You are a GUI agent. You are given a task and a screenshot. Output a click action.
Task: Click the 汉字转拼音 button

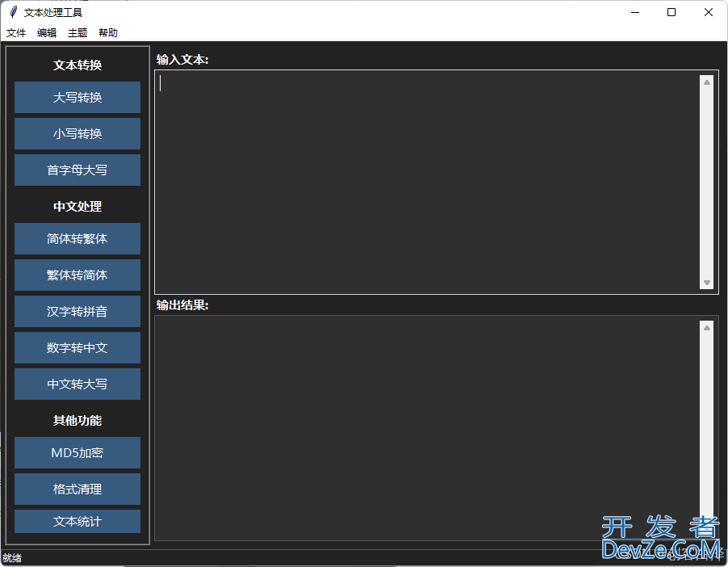77,312
